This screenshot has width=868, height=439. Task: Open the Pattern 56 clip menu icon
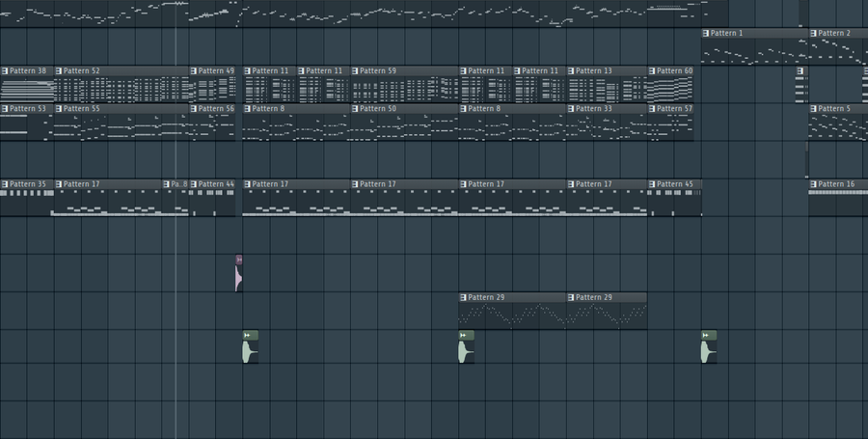[194, 108]
